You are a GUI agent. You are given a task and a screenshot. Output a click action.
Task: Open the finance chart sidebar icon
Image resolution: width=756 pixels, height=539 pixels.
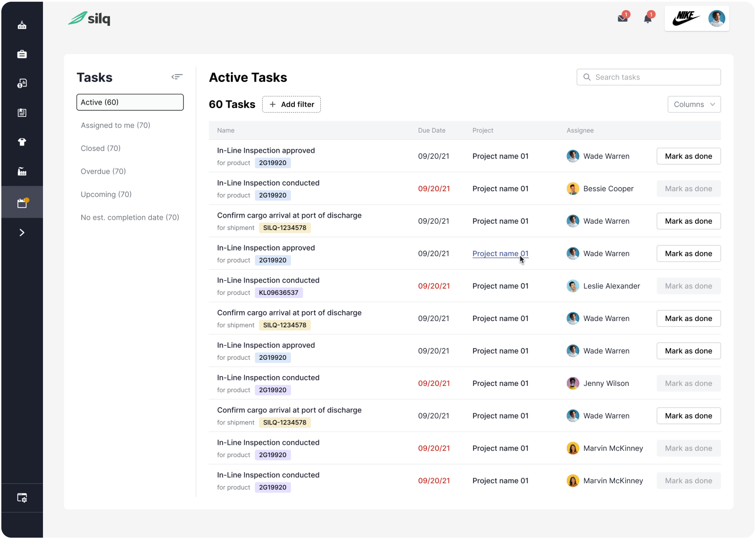point(22,83)
